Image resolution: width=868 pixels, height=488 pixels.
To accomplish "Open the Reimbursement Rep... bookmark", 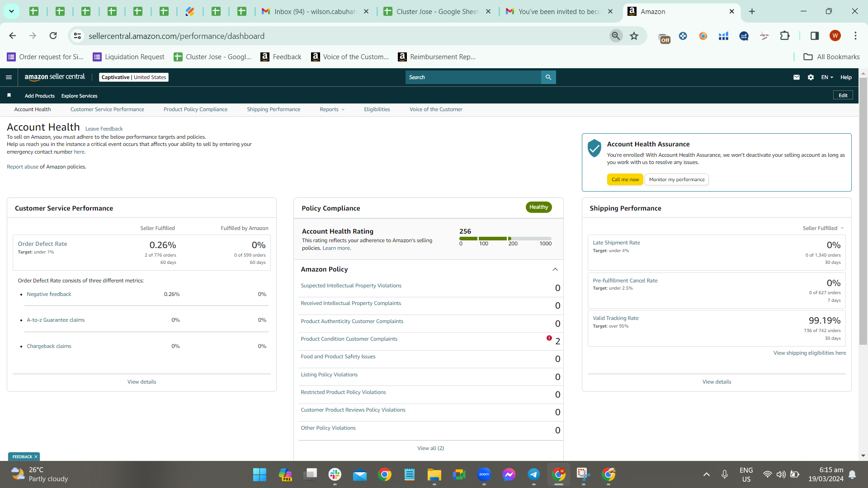I will coord(437,56).
